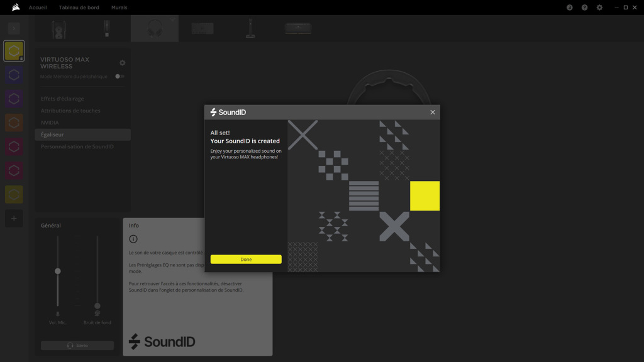Go to Accueil in top navigation
This screenshot has height=362, width=644.
(38, 8)
